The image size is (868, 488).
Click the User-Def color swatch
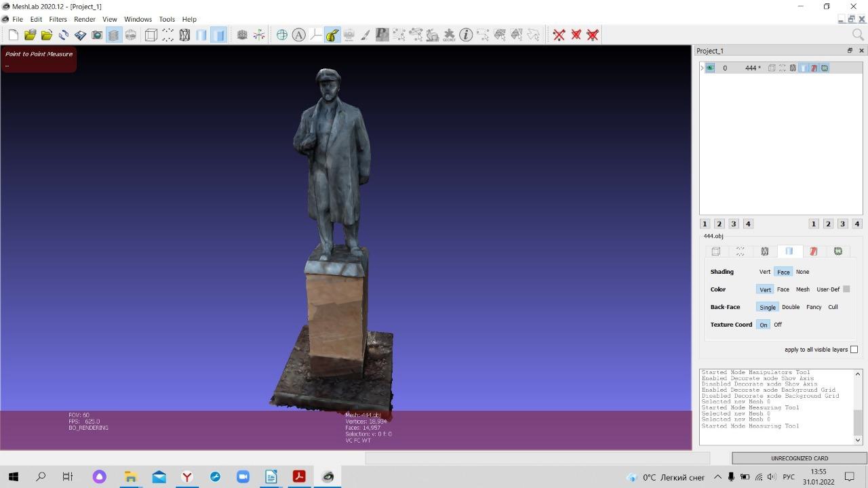846,289
